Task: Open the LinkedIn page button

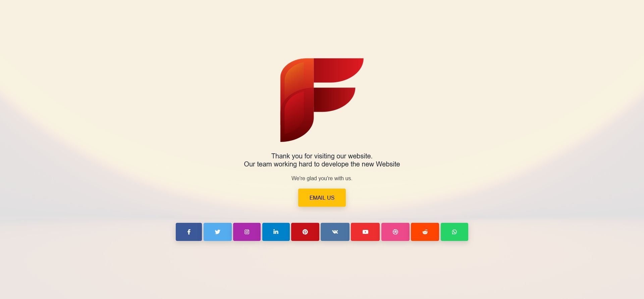Action: [x=276, y=232]
